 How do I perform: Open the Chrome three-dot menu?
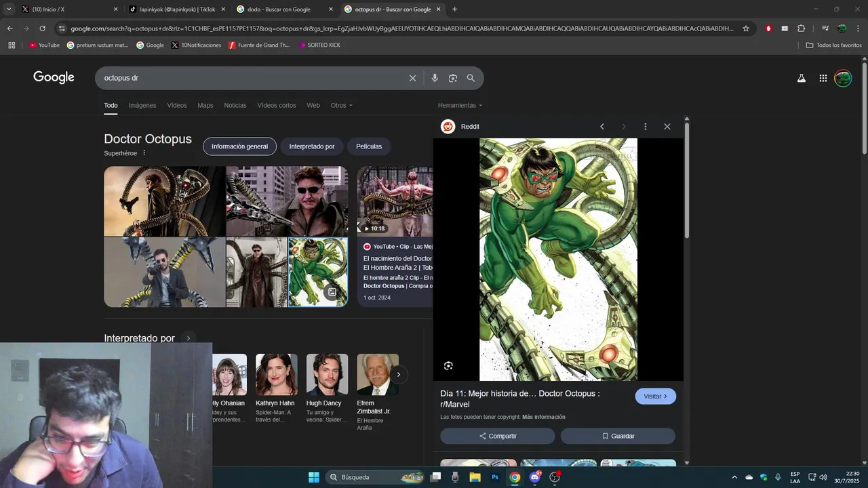pos(858,28)
